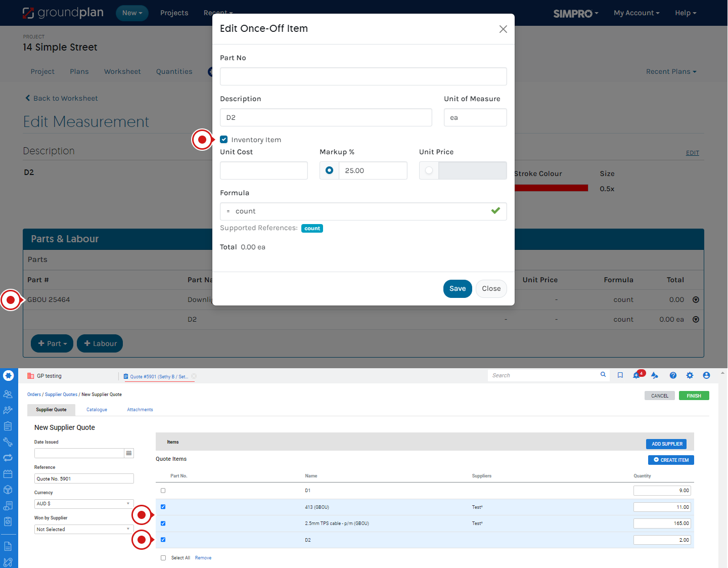The width and height of the screenshot is (728, 568).
Task: Select the Markup % radio button
Action: [x=329, y=170]
